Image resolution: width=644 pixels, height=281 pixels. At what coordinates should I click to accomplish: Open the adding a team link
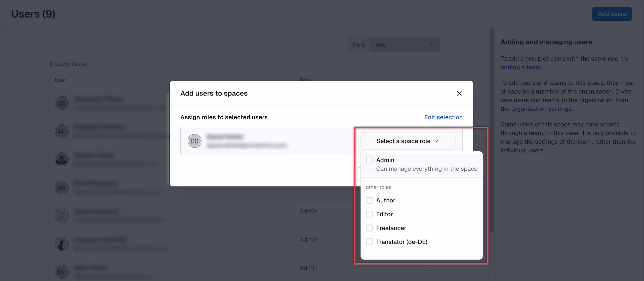click(x=520, y=67)
